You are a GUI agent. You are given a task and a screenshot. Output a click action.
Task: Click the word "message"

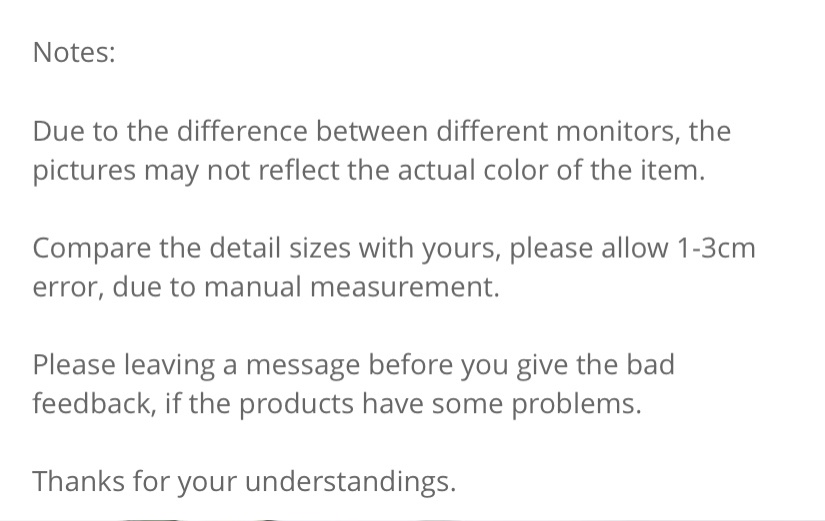pos(303,366)
